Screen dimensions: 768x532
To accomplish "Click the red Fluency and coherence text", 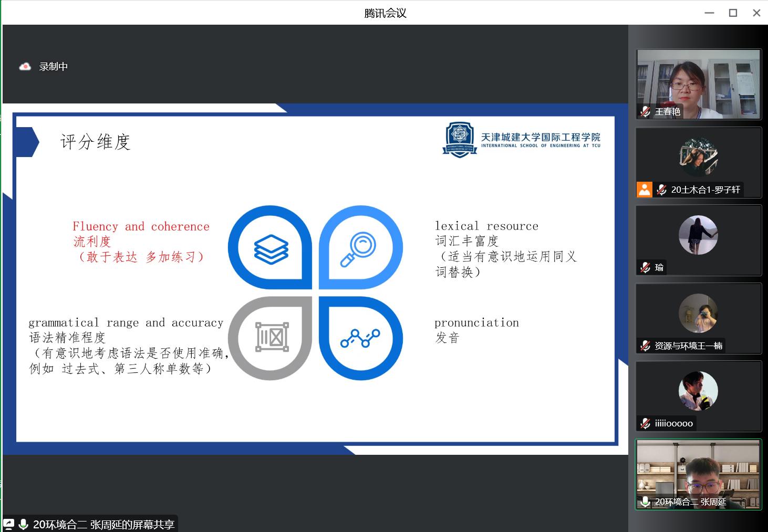I will 141,226.
